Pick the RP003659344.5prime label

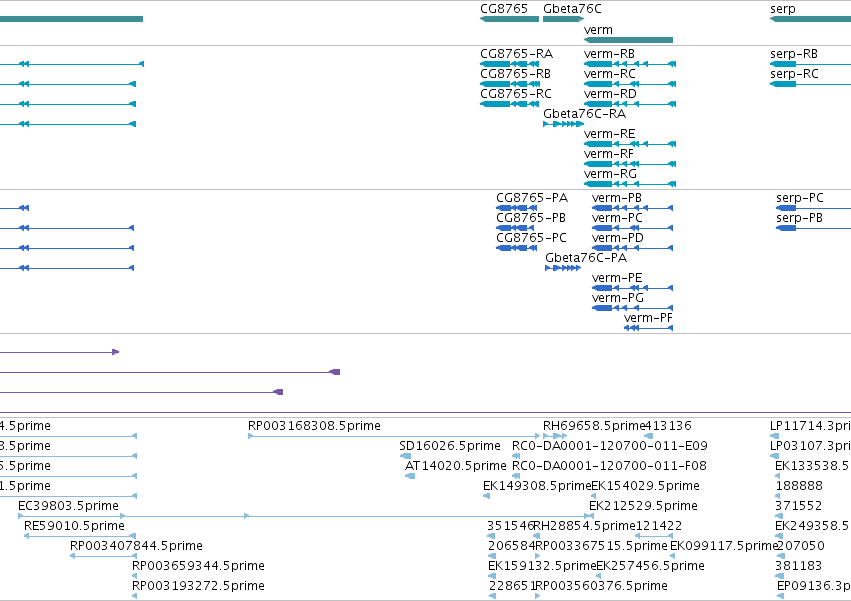(198, 566)
